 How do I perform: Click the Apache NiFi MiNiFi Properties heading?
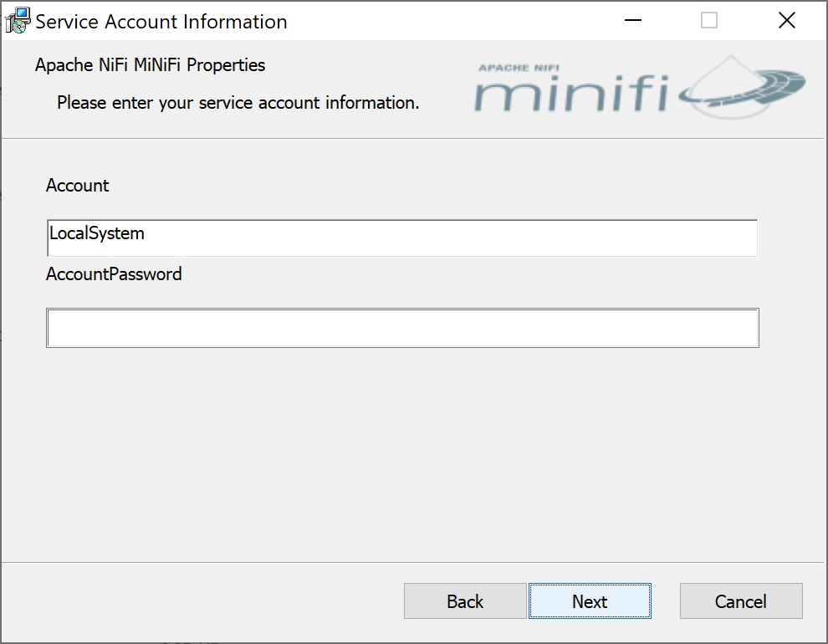click(x=151, y=65)
